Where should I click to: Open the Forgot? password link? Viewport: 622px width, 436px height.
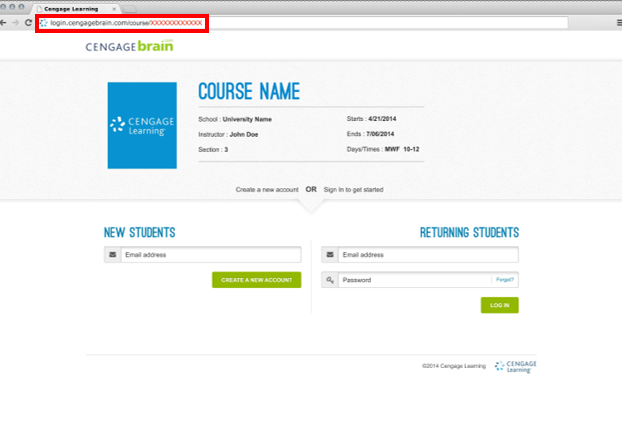(x=505, y=280)
